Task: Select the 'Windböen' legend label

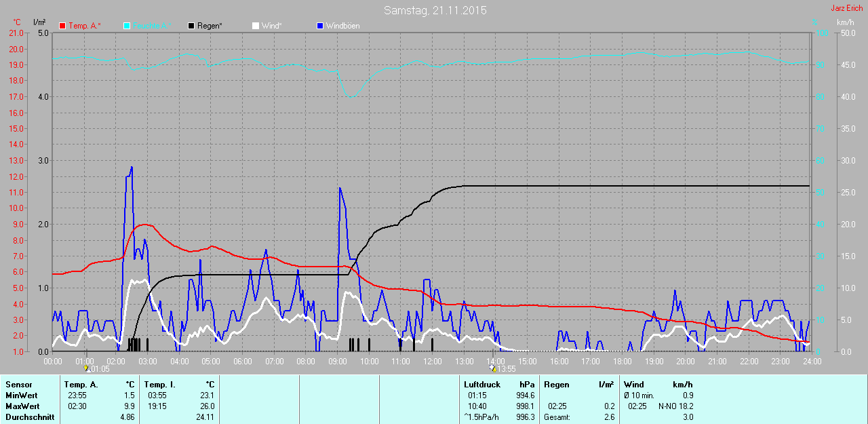Action: point(343,26)
